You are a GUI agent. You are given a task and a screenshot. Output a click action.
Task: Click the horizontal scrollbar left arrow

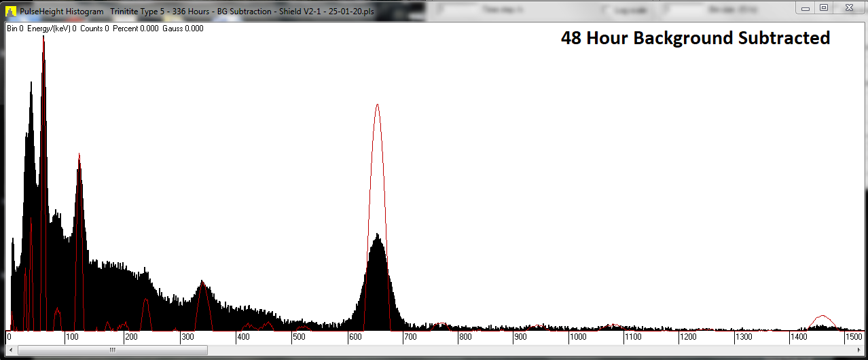[x=11, y=350]
